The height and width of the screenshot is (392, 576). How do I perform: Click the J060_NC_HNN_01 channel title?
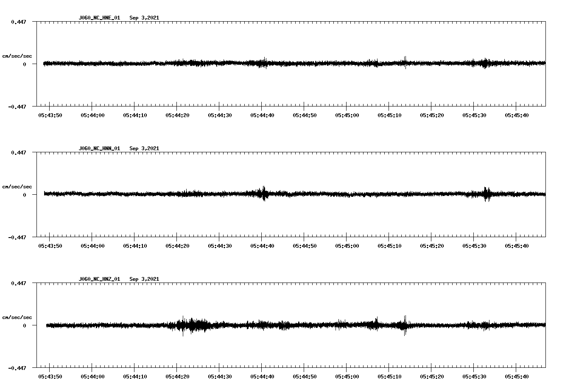point(99,148)
